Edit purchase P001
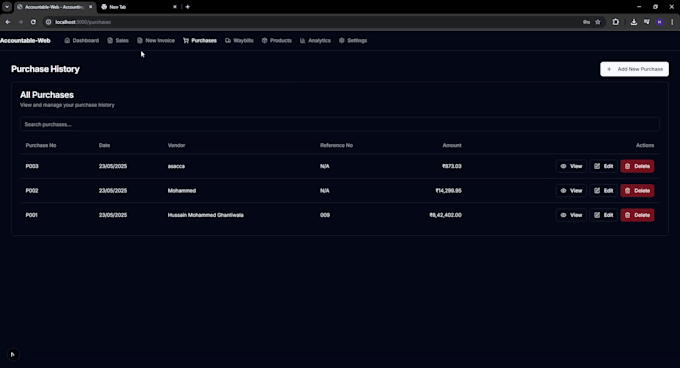680x368 pixels. pyautogui.click(x=604, y=215)
